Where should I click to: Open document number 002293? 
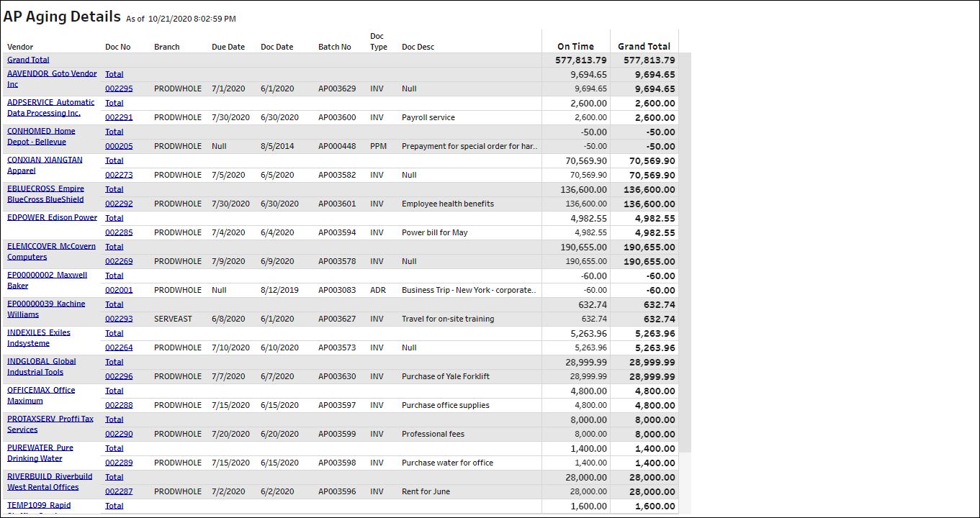pyautogui.click(x=119, y=319)
